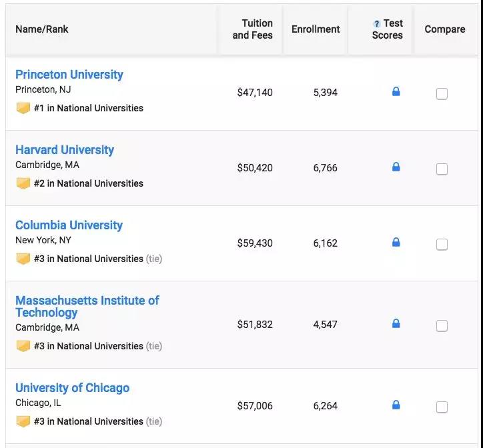
Task: Open the Massachusetts Institute of Technology link
Action: coord(87,307)
